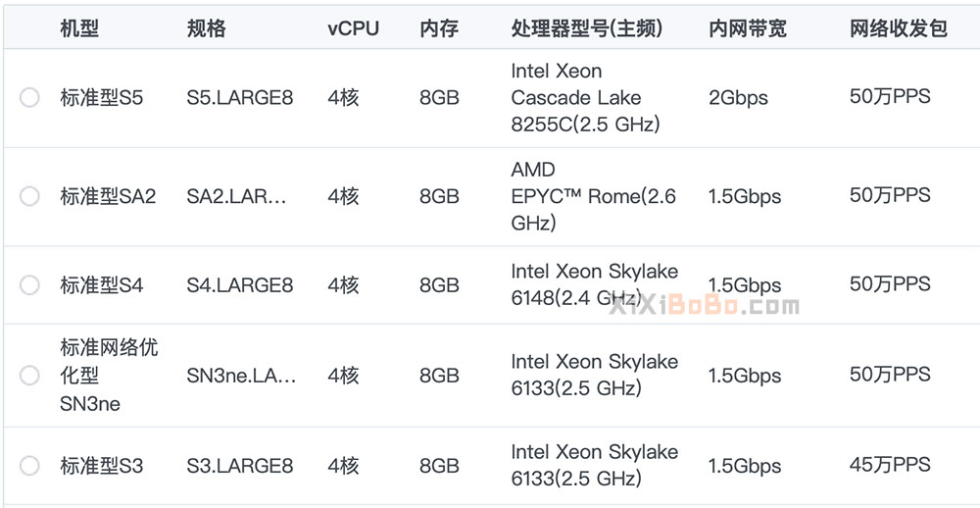Click the 机型 column header
980x508 pixels.
[x=79, y=28]
